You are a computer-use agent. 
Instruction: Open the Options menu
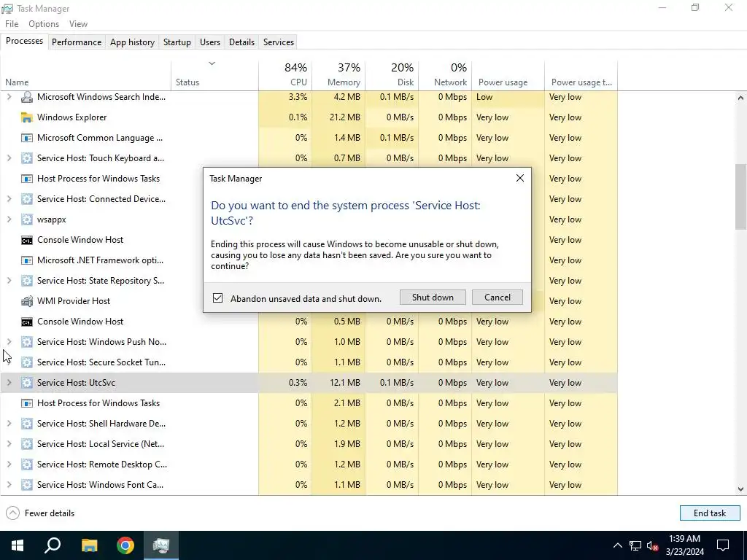(44, 24)
